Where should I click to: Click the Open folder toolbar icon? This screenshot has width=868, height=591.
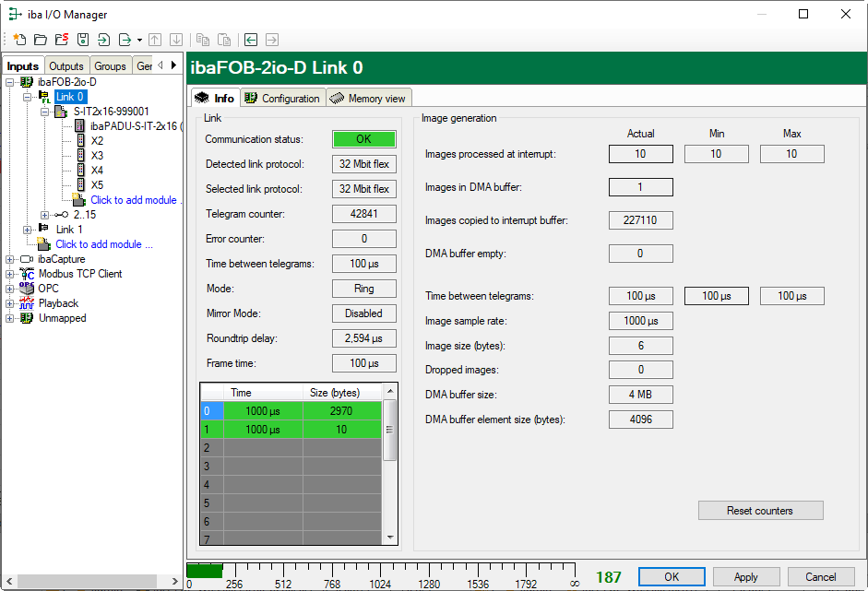tap(40, 40)
